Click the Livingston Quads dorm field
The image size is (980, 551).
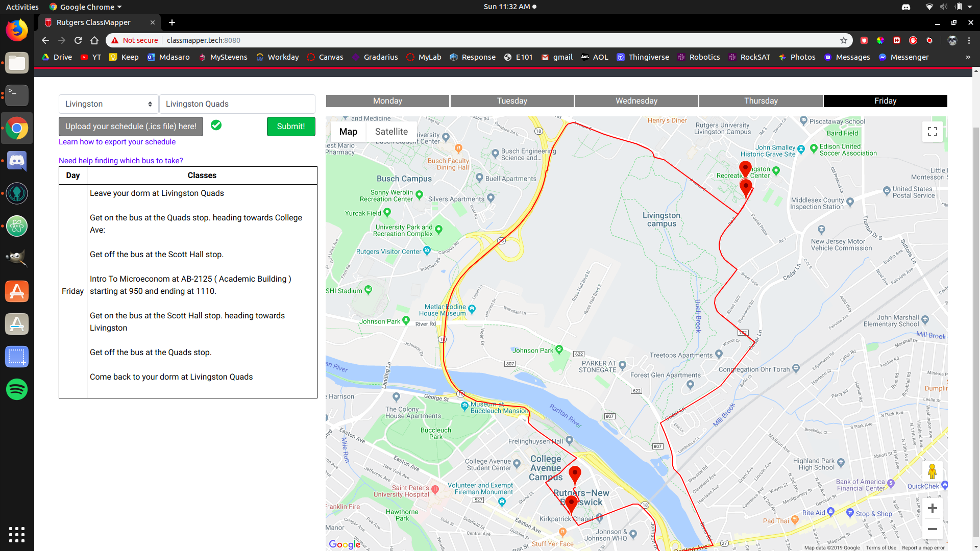pyautogui.click(x=237, y=104)
